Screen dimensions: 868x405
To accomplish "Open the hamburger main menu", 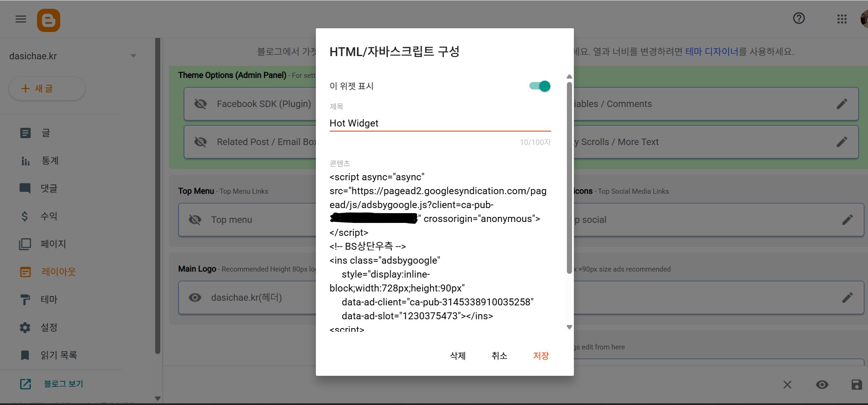I will tap(21, 19).
